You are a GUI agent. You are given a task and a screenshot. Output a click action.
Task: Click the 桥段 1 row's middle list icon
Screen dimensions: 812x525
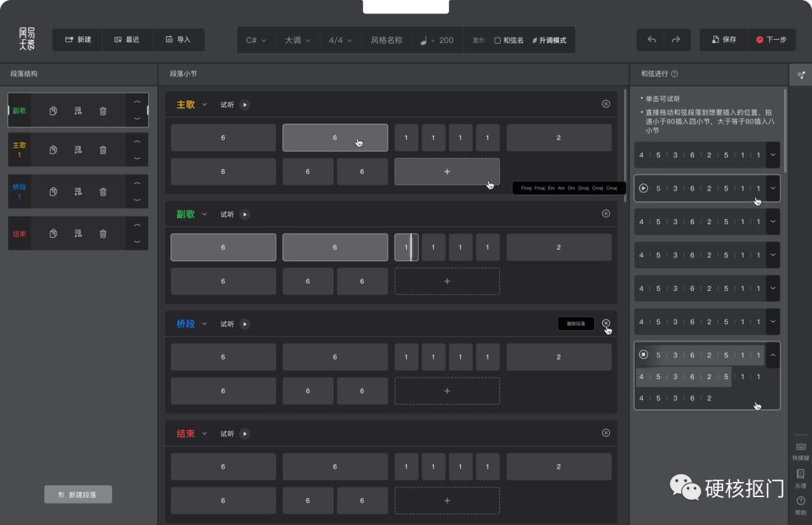pyautogui.click(x=78, y=192)
